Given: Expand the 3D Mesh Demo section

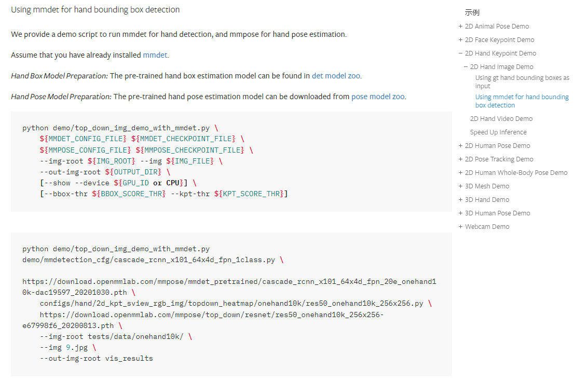Looking at the screenshot, I should coord(460,186).
